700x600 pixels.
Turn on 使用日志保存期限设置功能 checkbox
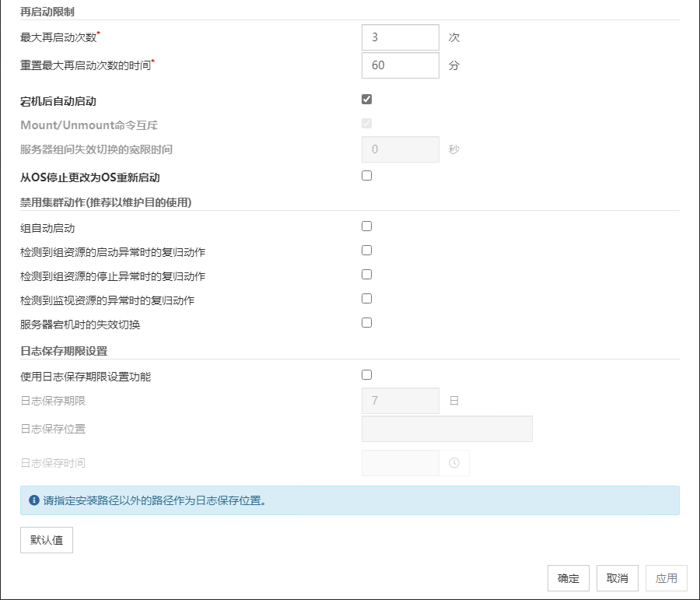367,375
